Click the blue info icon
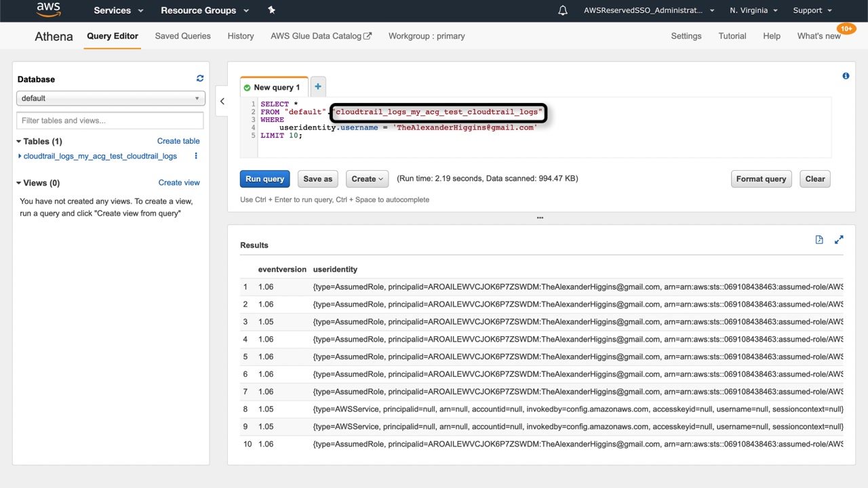This screenshot has width=868, height=488. point(846,76)
